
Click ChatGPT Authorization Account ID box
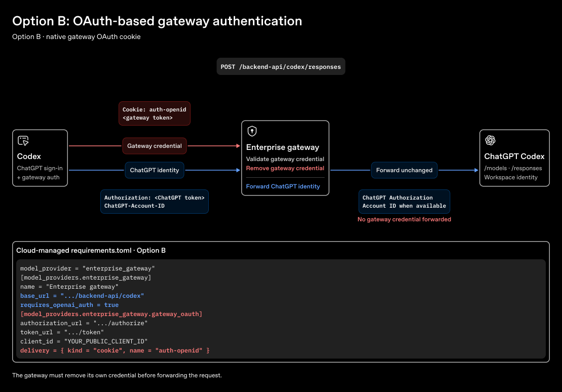(404, 202)
